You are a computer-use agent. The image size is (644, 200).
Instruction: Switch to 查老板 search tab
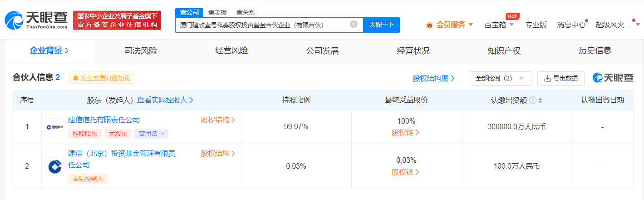pyautogui.click(x=217, y=12)
